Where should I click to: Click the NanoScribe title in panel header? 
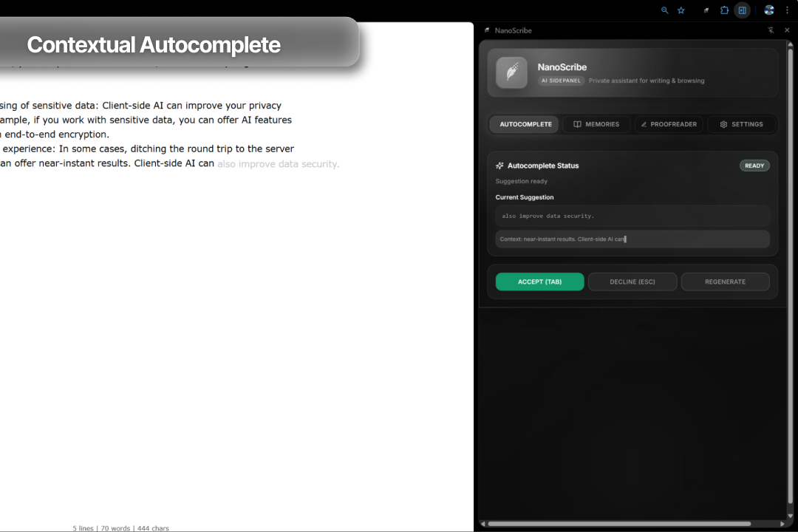pyautogui.click(x=513, y=30)
